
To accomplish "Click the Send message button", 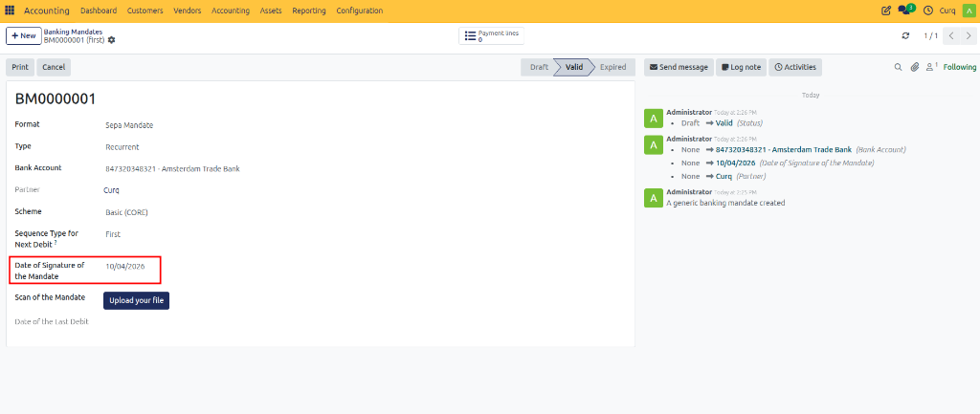I will [x=679, y=68].
